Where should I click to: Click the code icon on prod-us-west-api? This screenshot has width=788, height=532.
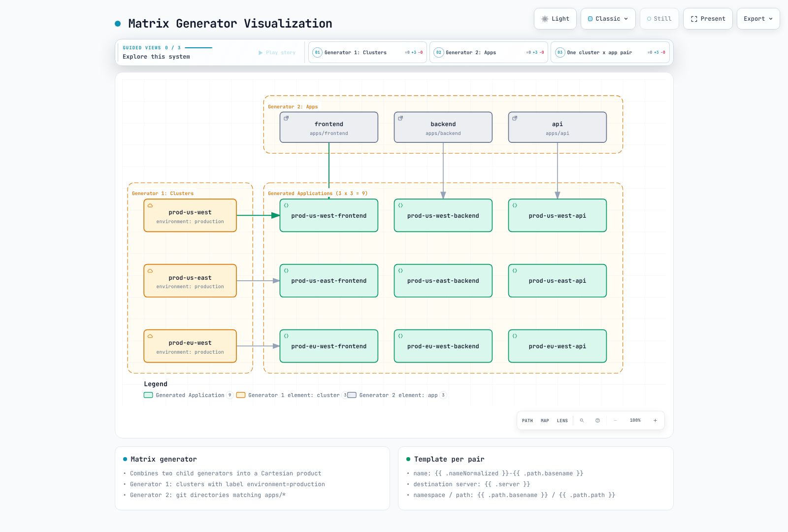[515, 205]
